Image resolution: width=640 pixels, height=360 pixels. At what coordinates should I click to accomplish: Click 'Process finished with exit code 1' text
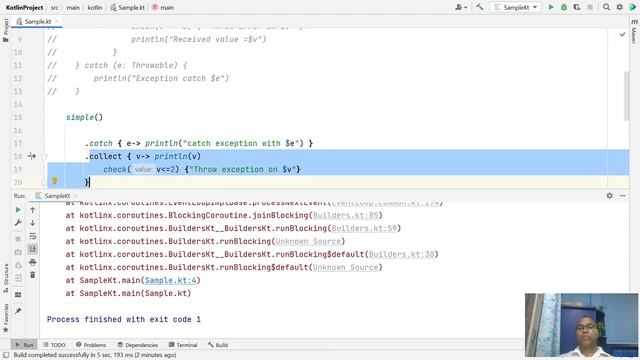pos(124,319)
